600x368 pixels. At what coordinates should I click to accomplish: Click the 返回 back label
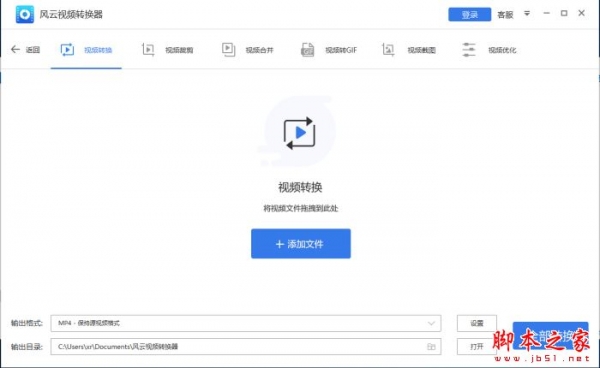click(33, 50)
